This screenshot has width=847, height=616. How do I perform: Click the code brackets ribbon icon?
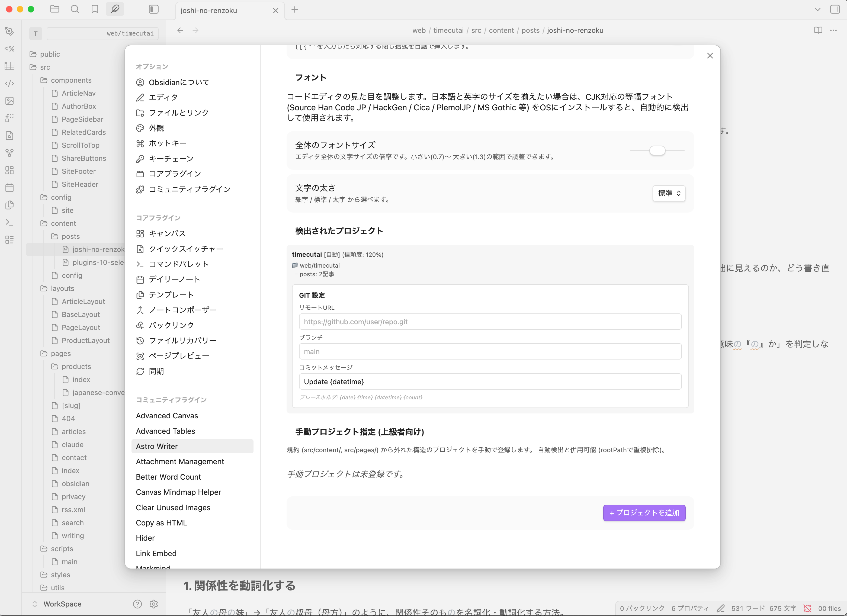coord(10,83)
